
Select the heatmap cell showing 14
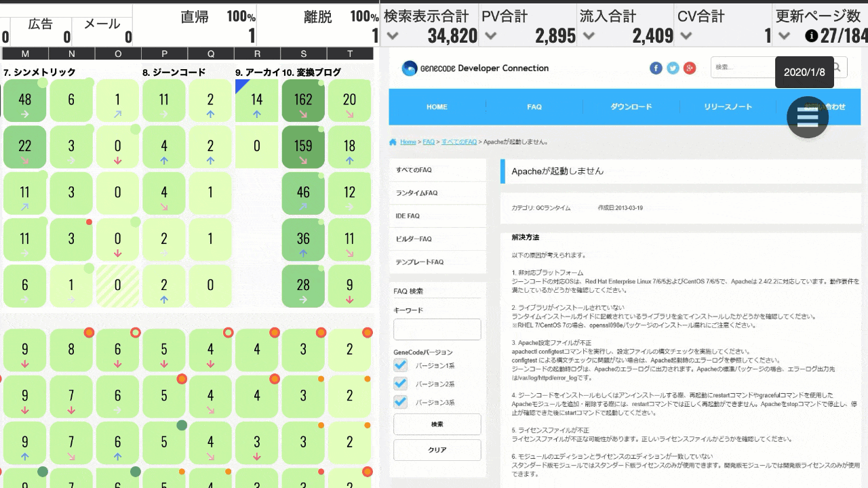[x=257, y=101]
